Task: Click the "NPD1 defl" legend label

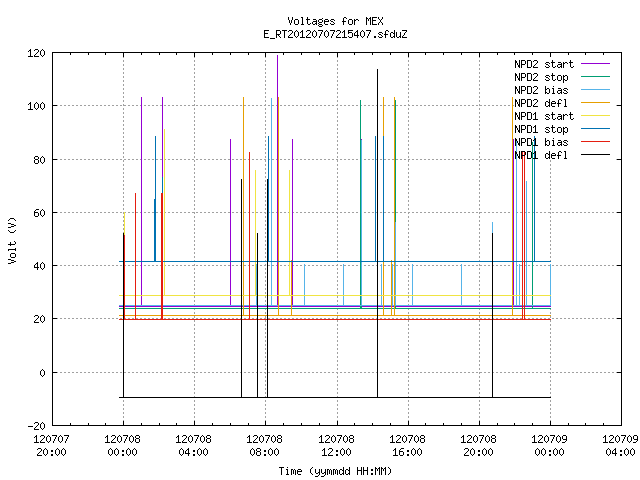Action: click(541, 156)
